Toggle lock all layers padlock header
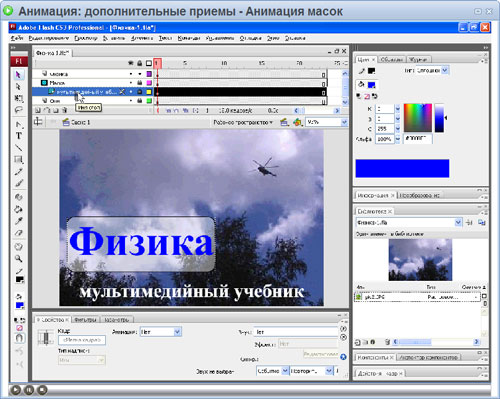Viewport: 500px width, 399px height. point(140,63)
